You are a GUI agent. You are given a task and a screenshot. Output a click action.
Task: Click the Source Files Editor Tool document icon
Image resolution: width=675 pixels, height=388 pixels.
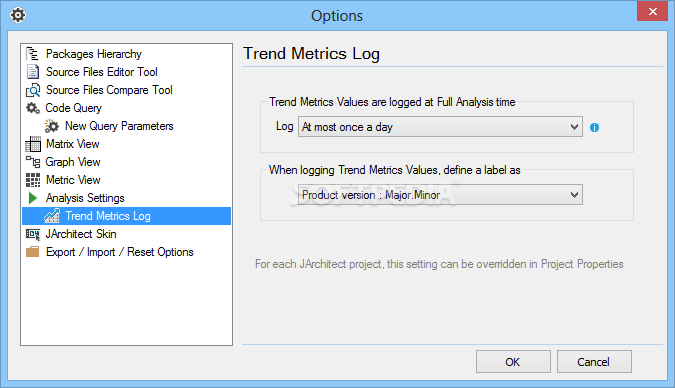[x=33, y=72]
